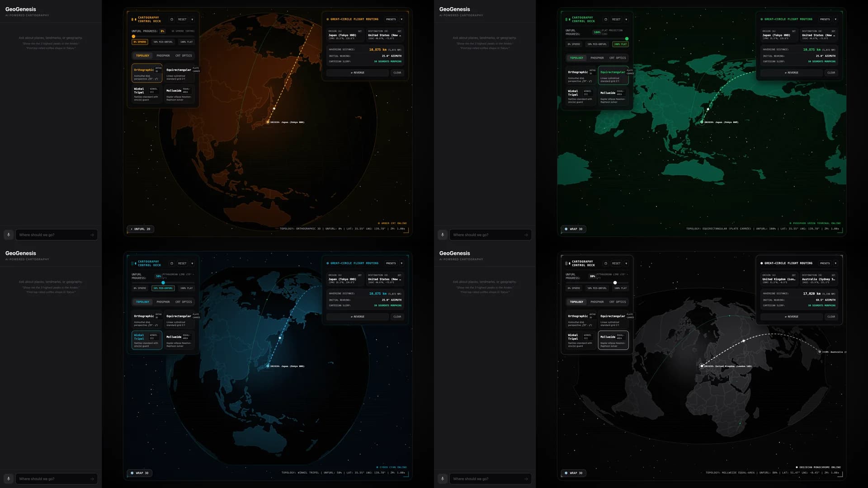Image resolution: width=868 pixels, height=488 pixels.
Task: Click the 50% MID-UNFURL button in the amber deck
Action: [x=163, y=42]
